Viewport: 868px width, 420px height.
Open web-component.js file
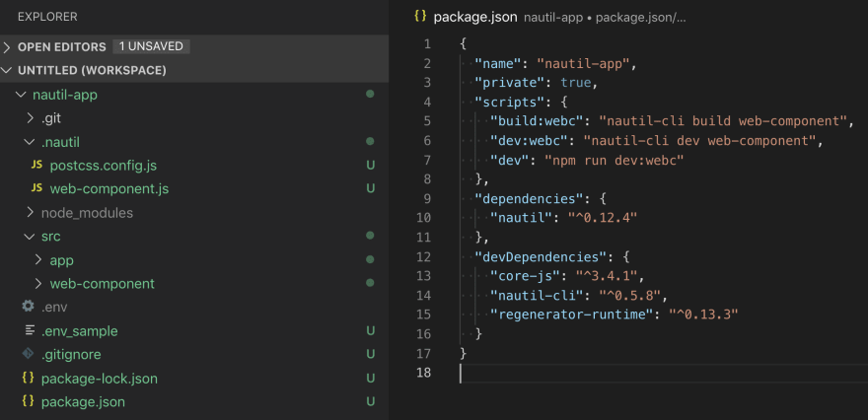coord(109,189)
